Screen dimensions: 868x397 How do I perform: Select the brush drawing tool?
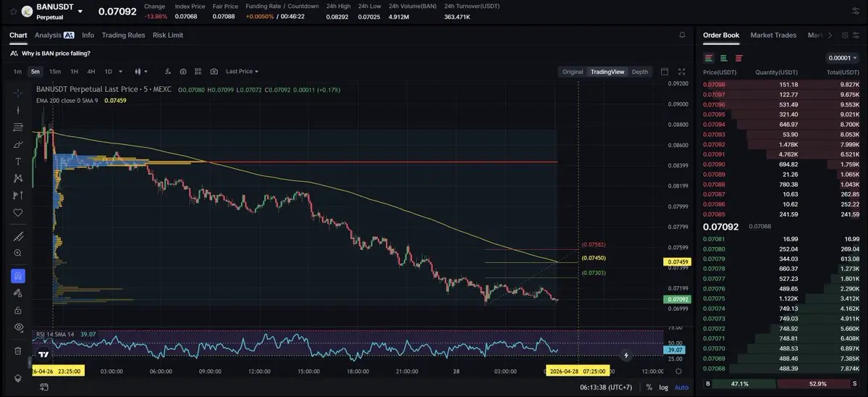coord(17,144)
